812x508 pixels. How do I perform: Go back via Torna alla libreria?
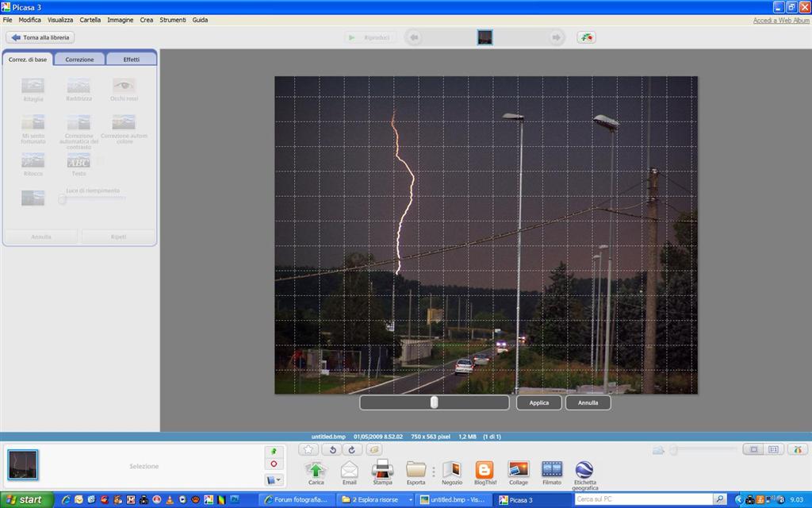40,37
